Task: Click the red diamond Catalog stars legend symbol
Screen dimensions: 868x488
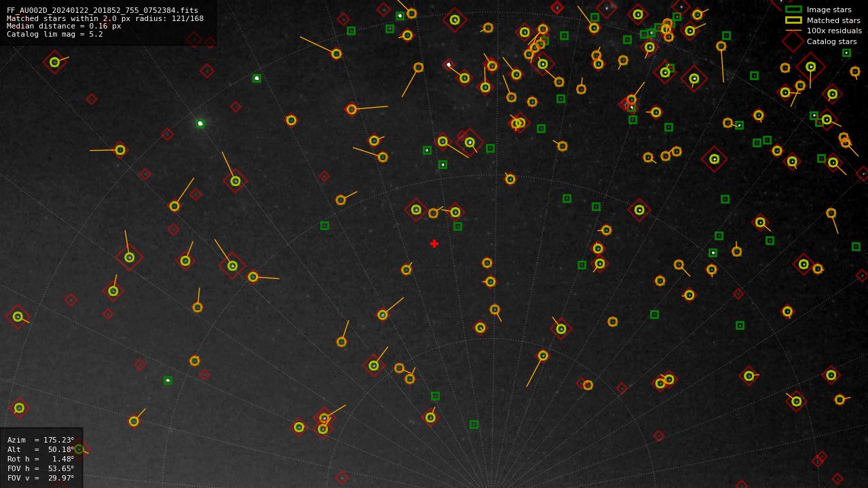Action: 793,41
